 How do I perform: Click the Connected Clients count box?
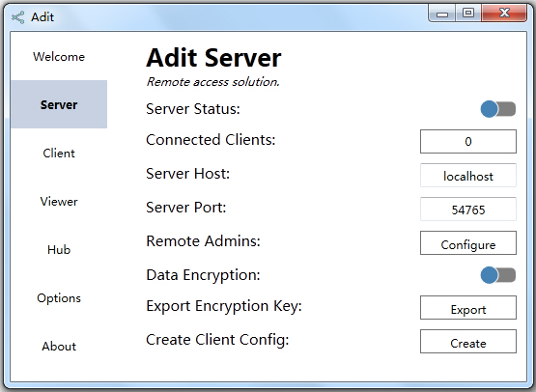(468, 142)
